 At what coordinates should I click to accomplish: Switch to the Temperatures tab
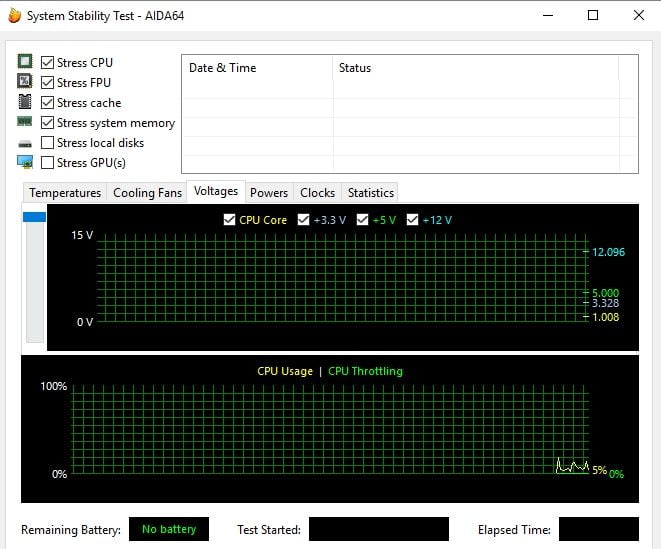pyautogui.click(x=65, y=193)
